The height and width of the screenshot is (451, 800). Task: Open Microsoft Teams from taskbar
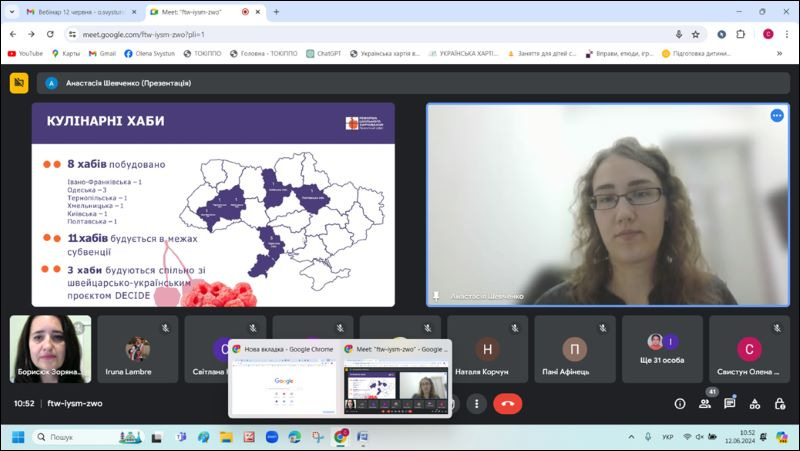(181, 437)
